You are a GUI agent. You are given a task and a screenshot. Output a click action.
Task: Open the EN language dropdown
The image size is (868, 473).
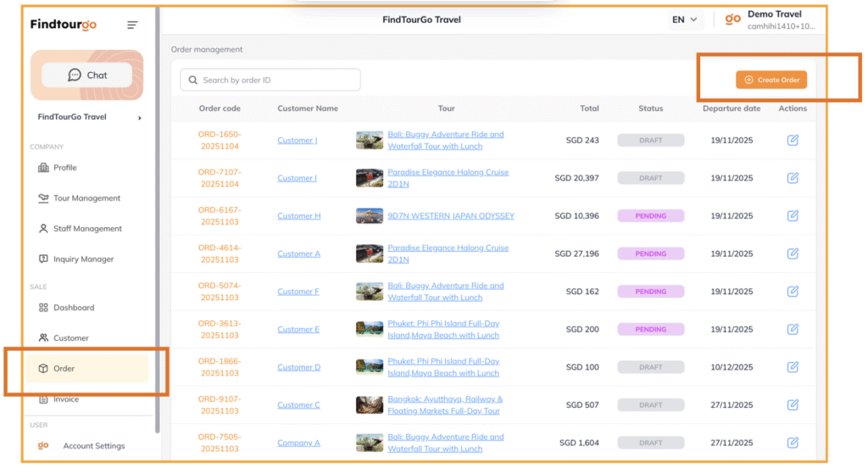click(685, 19)
